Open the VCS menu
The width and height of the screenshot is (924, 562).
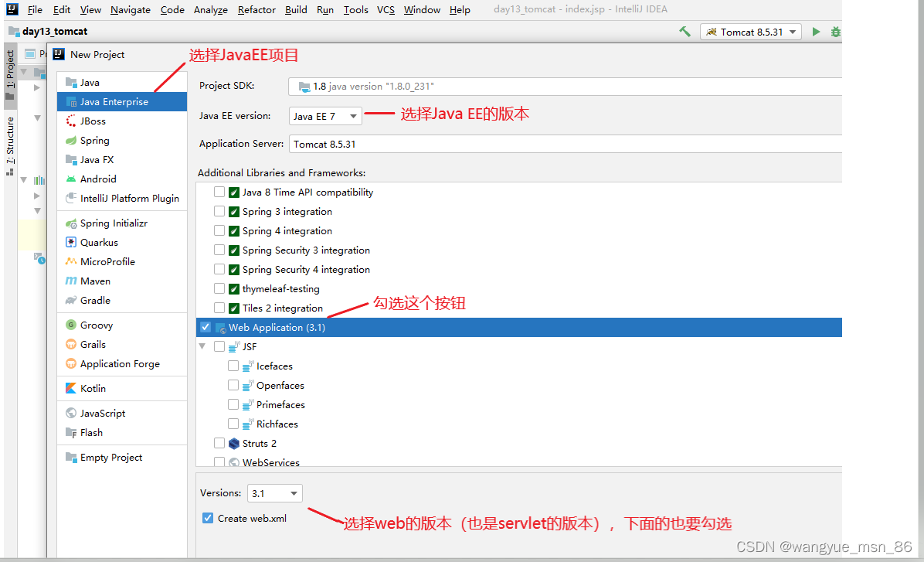[386, 9]
